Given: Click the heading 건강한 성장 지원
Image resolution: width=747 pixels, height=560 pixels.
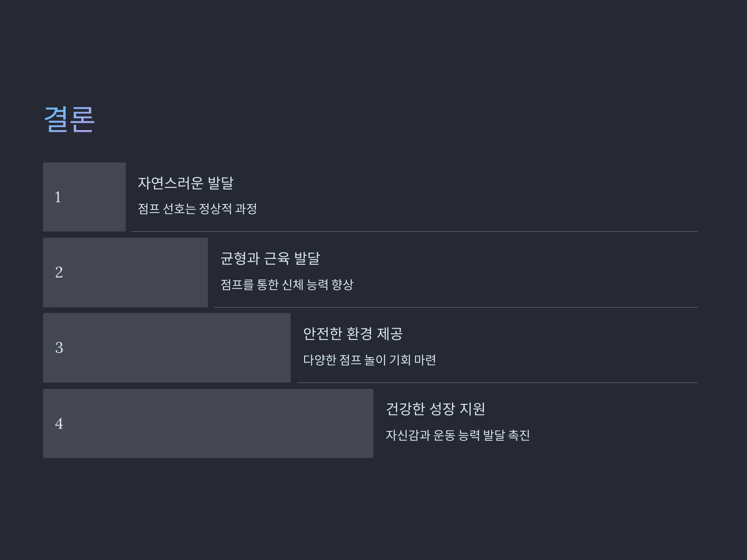Looking at the screenshot, I should click(435, 409).
